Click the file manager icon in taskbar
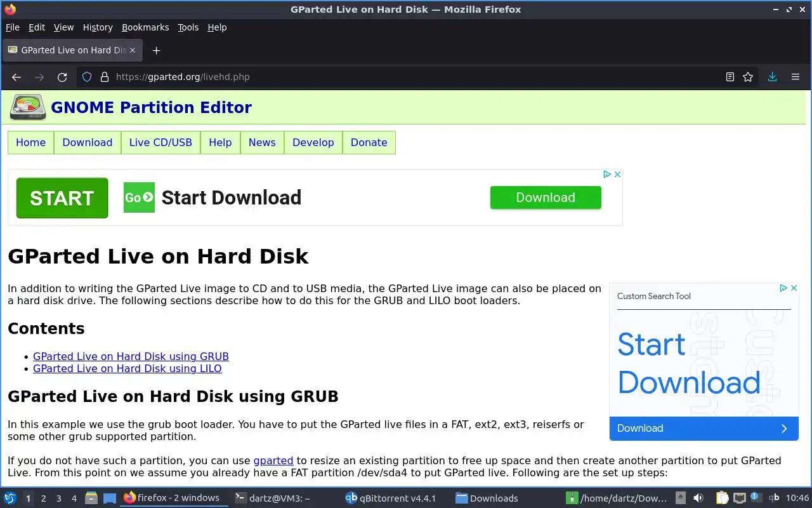The image size is (812, 508). (x=91, y=498)
